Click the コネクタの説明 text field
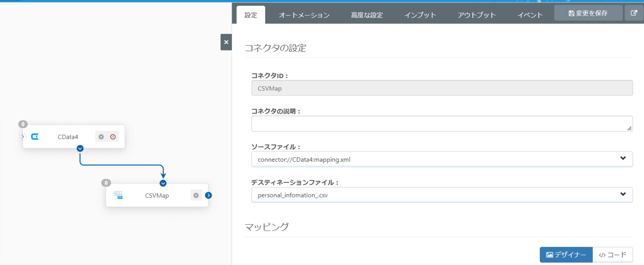The image size is (644, 265). (442, 124)
